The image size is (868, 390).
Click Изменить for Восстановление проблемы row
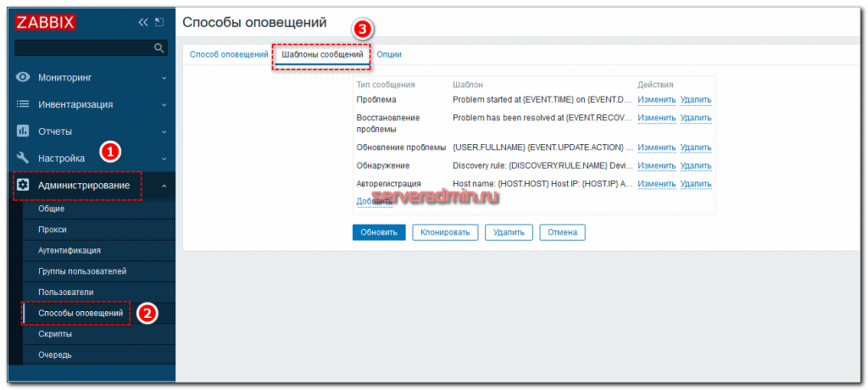pyautogui.click(x=657, y=118)
